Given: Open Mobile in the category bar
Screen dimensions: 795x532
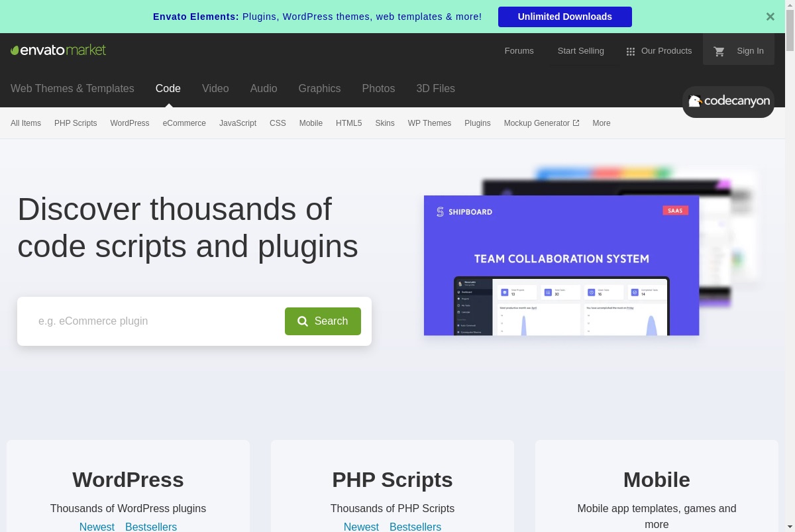Looking at the screenshot, I should point(311,123).
